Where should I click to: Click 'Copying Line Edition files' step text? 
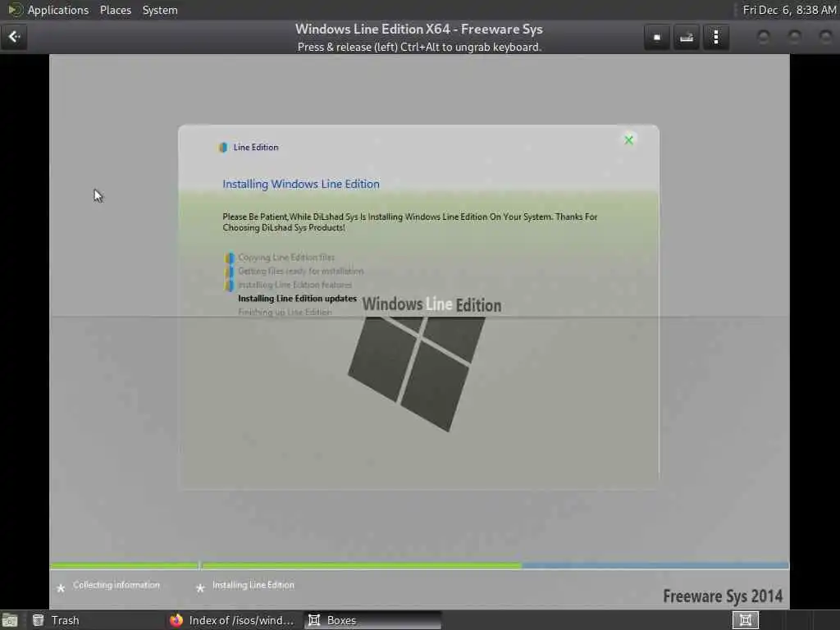point(286,258)
